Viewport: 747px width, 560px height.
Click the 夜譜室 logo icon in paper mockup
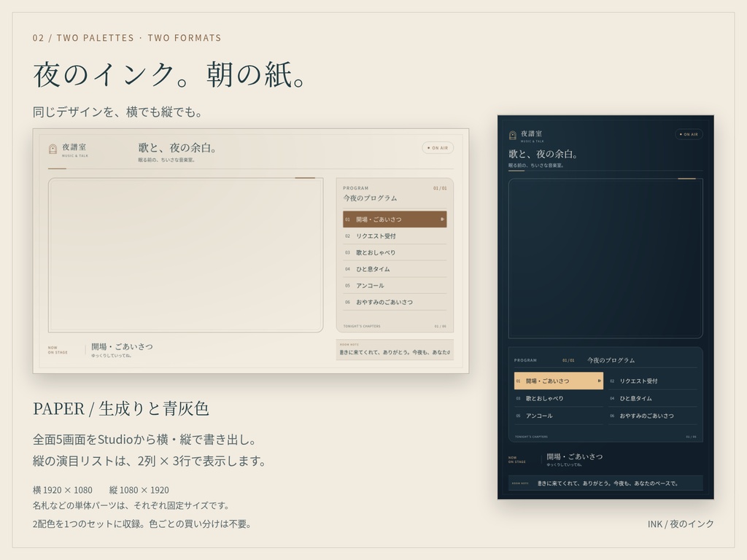(x=53, y=149)
